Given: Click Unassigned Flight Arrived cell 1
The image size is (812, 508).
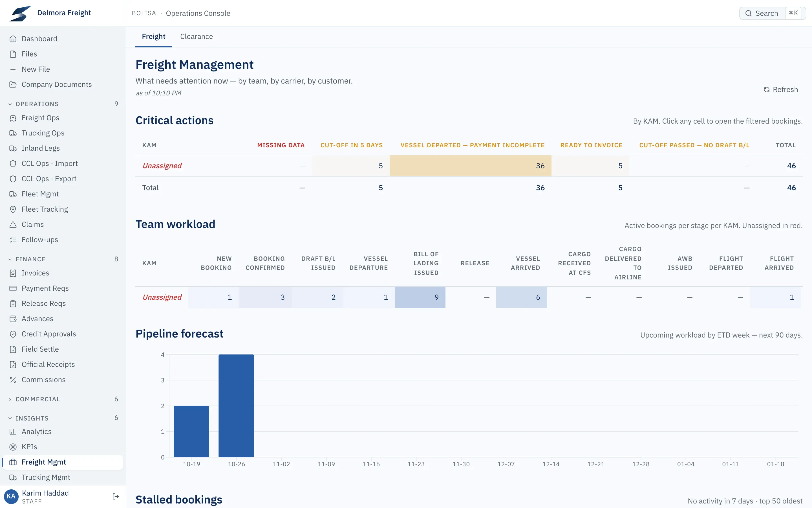Looking at the screenshot, I should pos(775,297).
